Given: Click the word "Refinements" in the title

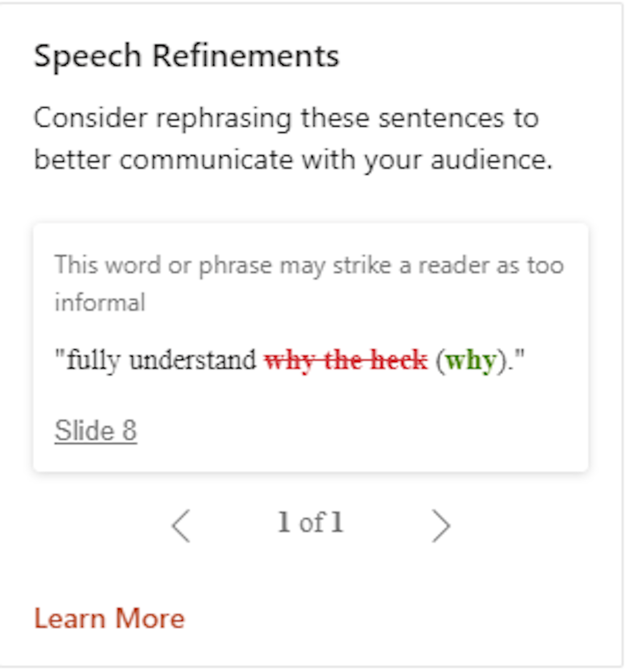Looking at the screenshot, I should 246,56.
